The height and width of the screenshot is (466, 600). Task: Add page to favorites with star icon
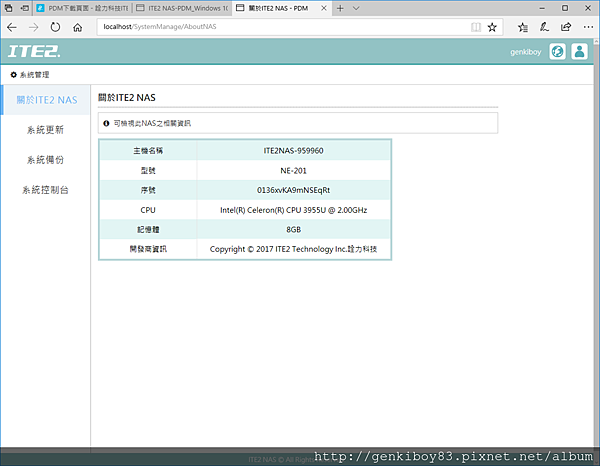(492, 27)
